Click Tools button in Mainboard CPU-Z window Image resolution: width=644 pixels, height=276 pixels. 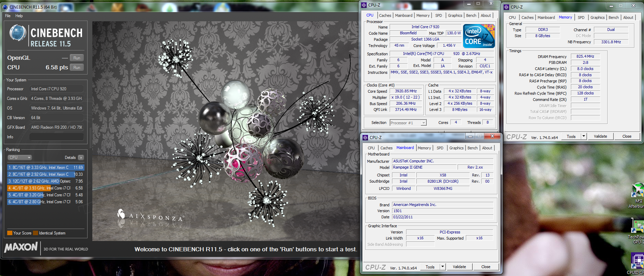tap(430, 267)
